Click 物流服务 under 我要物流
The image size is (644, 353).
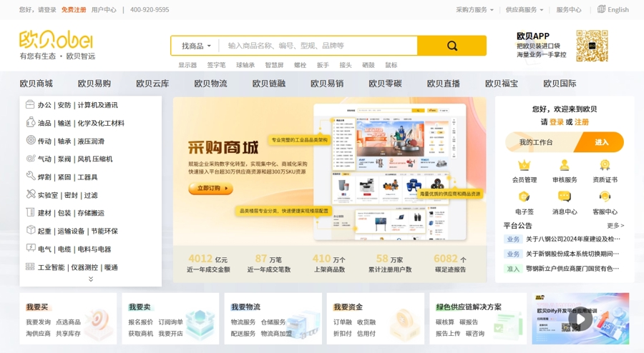click(x=243, y=322)
